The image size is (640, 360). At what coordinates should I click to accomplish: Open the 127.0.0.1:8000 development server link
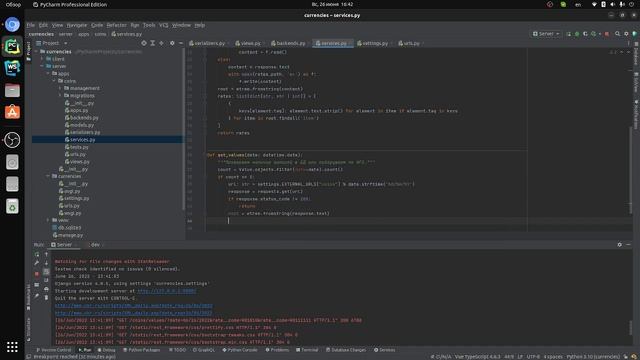(167, 291)
